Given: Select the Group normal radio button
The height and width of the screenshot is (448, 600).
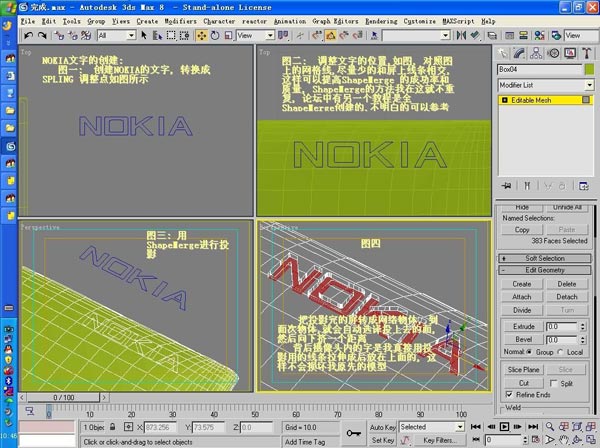Looking at the screenshot, I should (529, 352).
